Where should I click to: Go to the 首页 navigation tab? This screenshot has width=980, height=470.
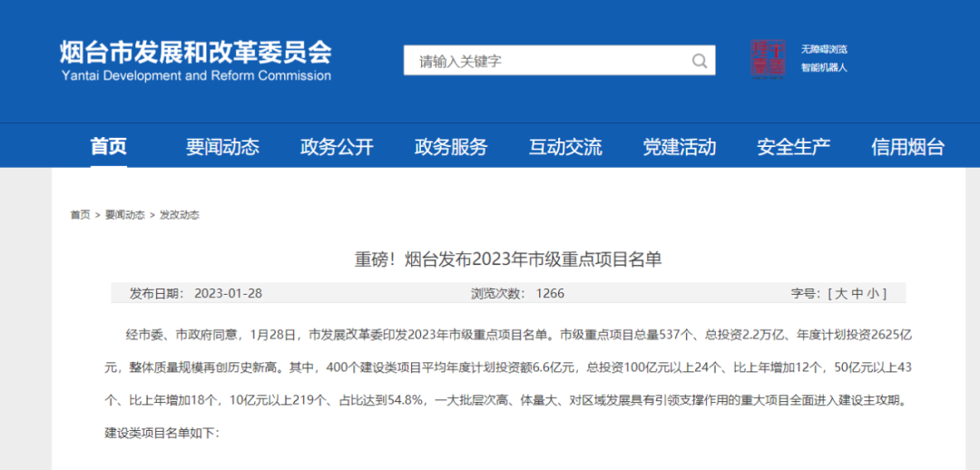(108, 146)
